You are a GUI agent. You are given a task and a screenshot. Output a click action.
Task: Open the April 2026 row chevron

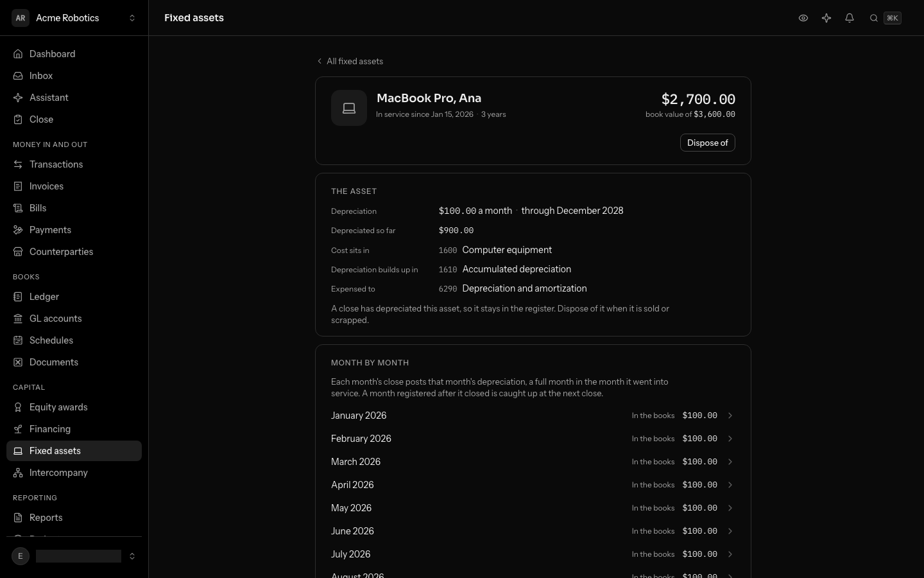point(730,485)
